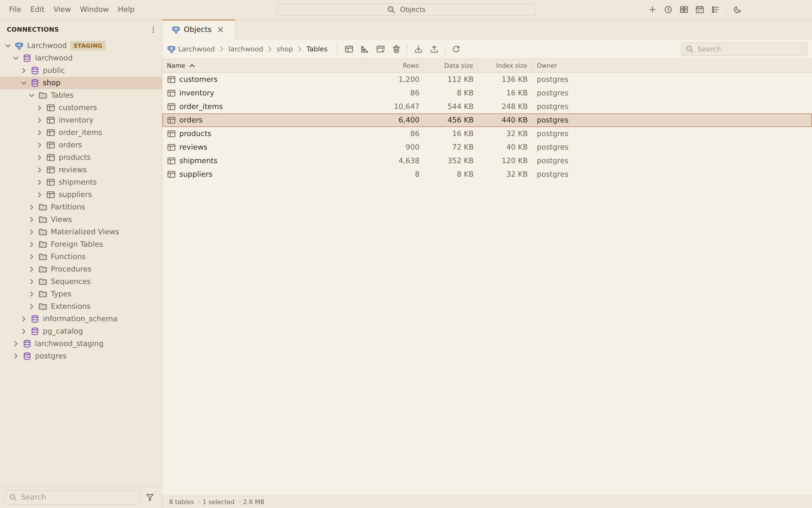812x508 pixels.
Task: Open the View menu
Action: pyautogui.click(x=62, y=9)
